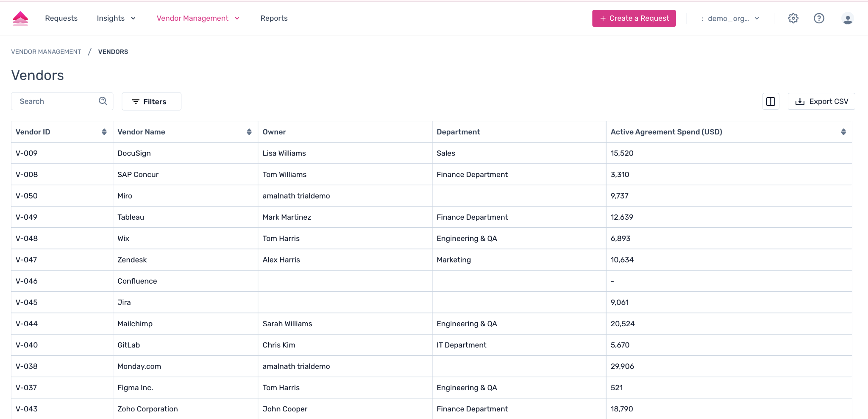Click the Vendors breadcrumb item
The width and height of the screenshot is (868, 419).
pyautogui.click(x=113, y=52)
